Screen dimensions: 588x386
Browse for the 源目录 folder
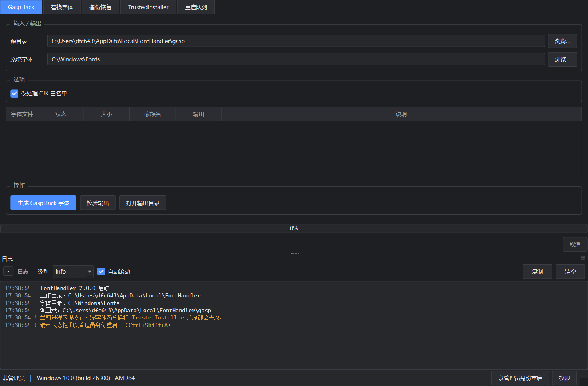tap(562, 41)
